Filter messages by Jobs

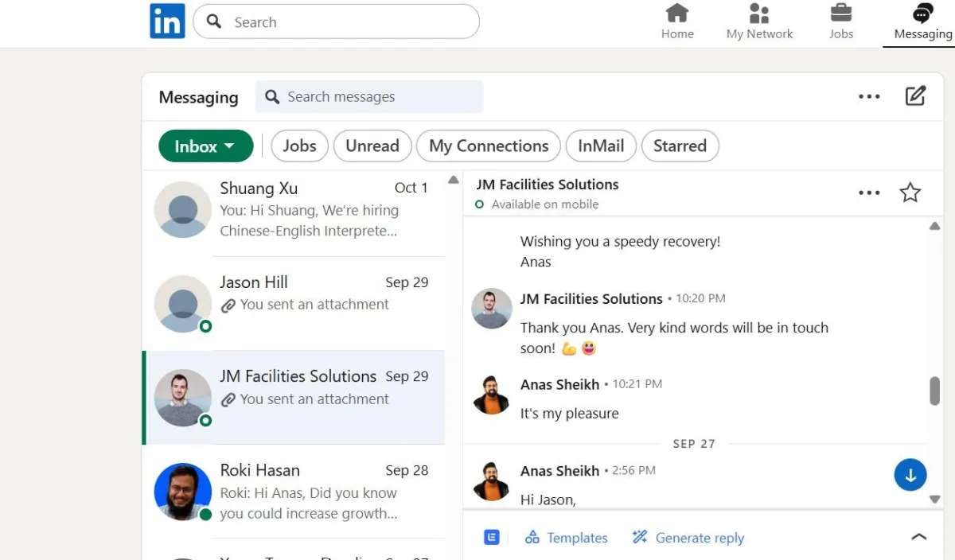tap(299, 146)
